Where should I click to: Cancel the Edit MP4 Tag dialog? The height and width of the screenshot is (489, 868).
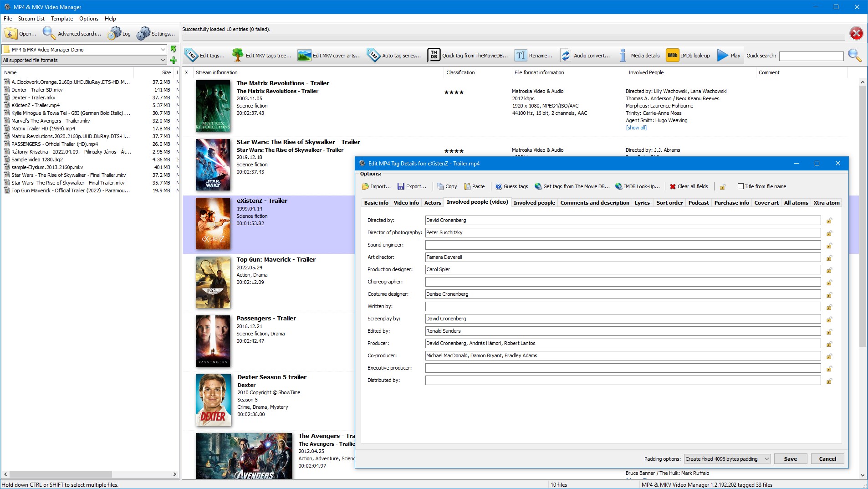(827, 459)
